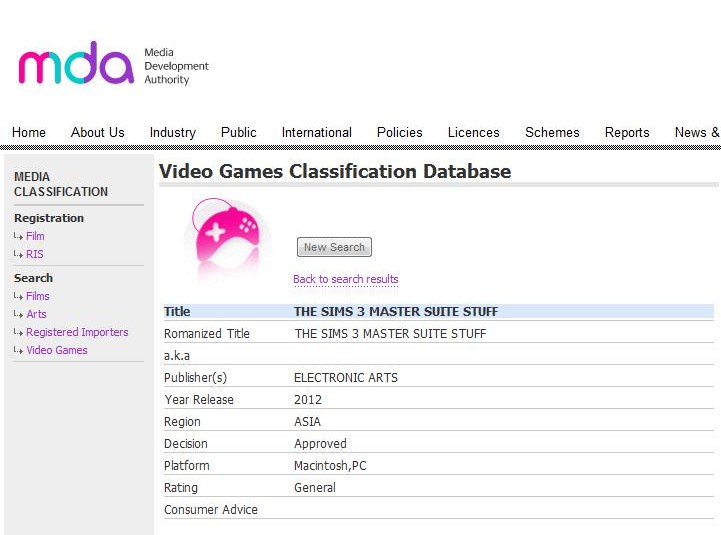Screen dimensions: 721x535
Task: Open the International menu
Action: pos(317,132)
